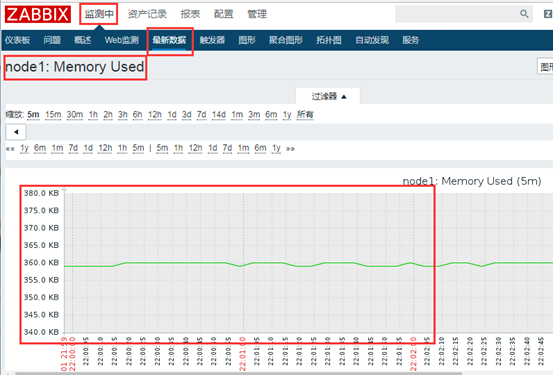The image size is (553, 375).
Task: Select the 7d zoom link
Action: (201, 115)
